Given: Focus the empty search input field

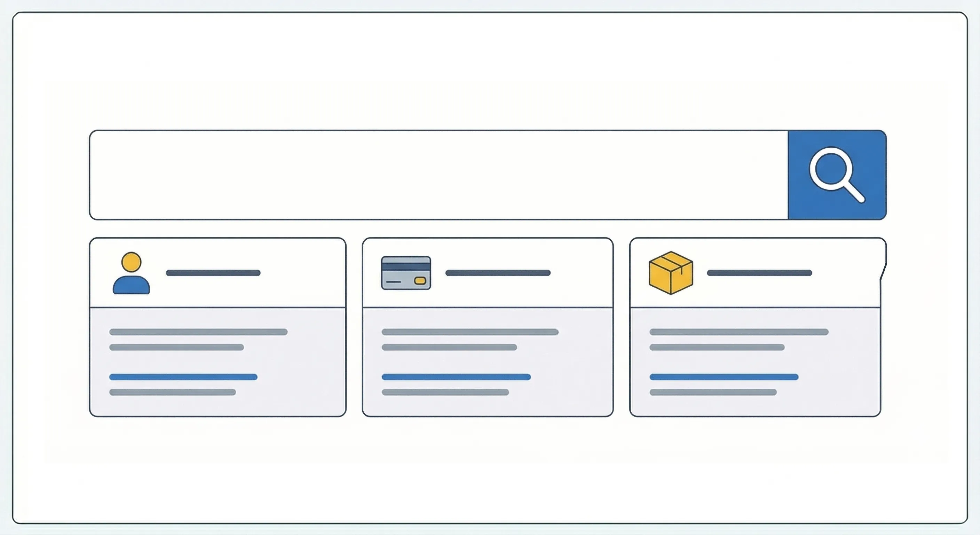Looking at the screenshot, I should [438, 175].
